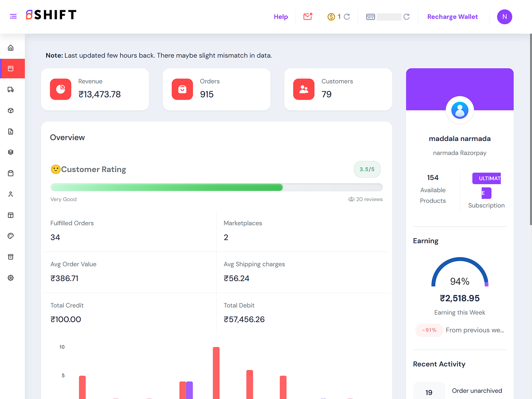Toggle the hamburger sidebar menu

click(13, 16)
